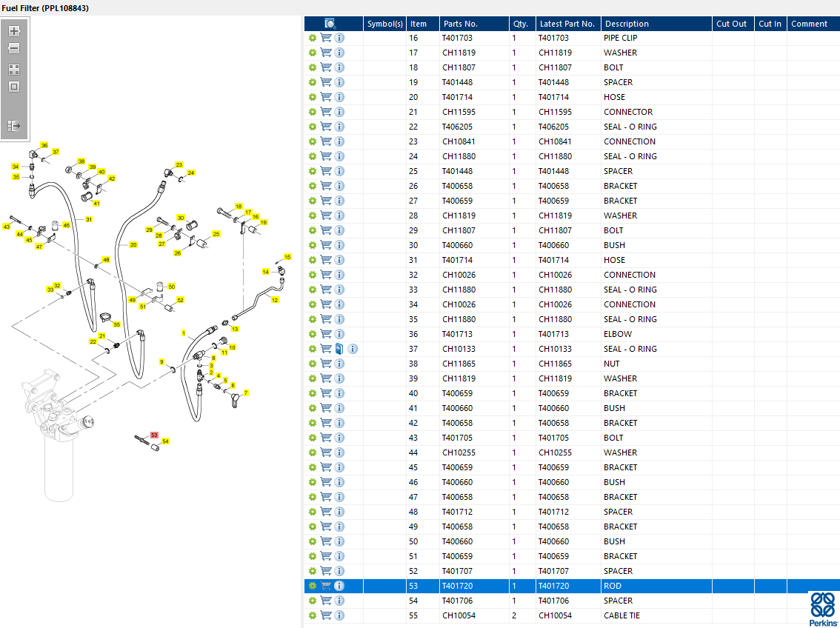The width and height of the screenshot is (840, 628).
Task: Open the document icon for item 37
Action: pyautogui.click(x=339, y=349)
